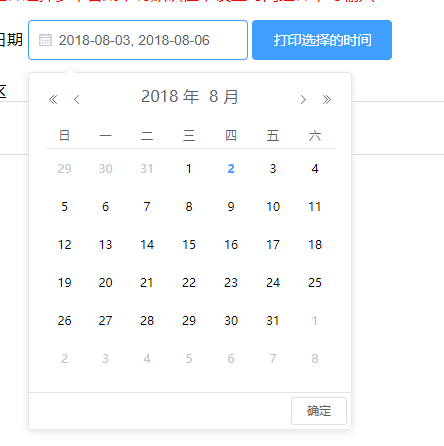Select August 11 date cell
Image resolution: width=444 pixels, height=446 pixels.
pos(315,207)
